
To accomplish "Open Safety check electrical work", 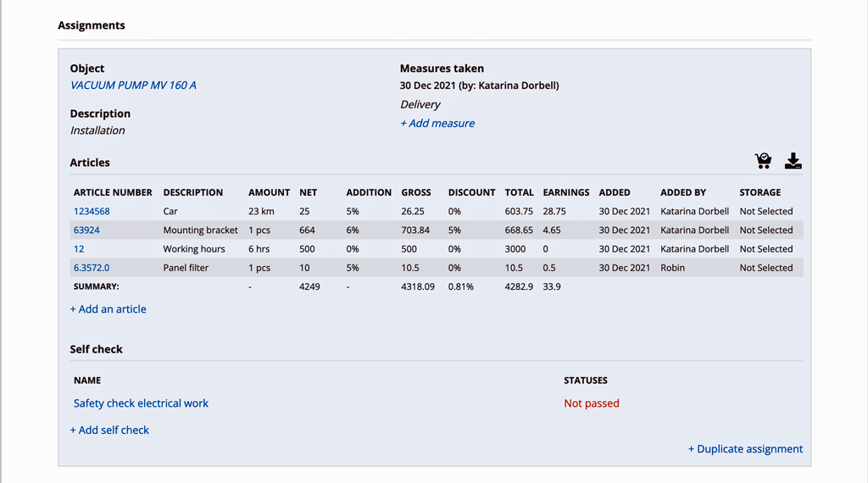I will pyautogui.click(x=141, y=403).
